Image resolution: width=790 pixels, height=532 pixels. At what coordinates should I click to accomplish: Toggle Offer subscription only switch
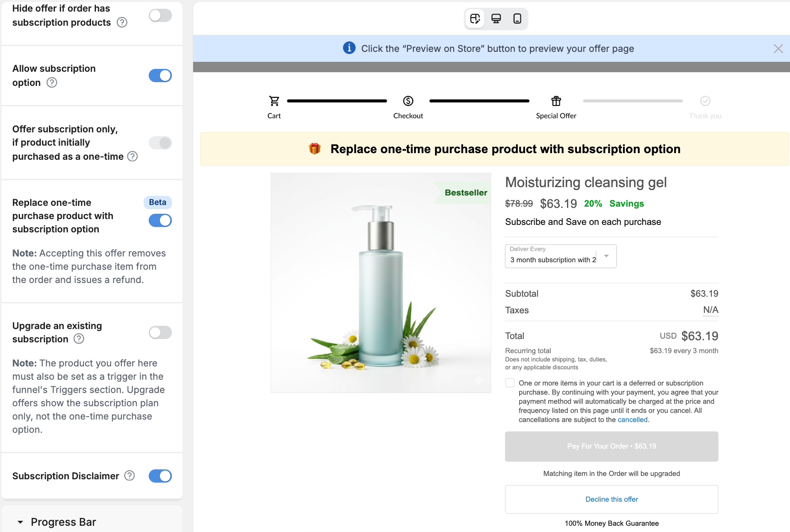coord(160,143)
